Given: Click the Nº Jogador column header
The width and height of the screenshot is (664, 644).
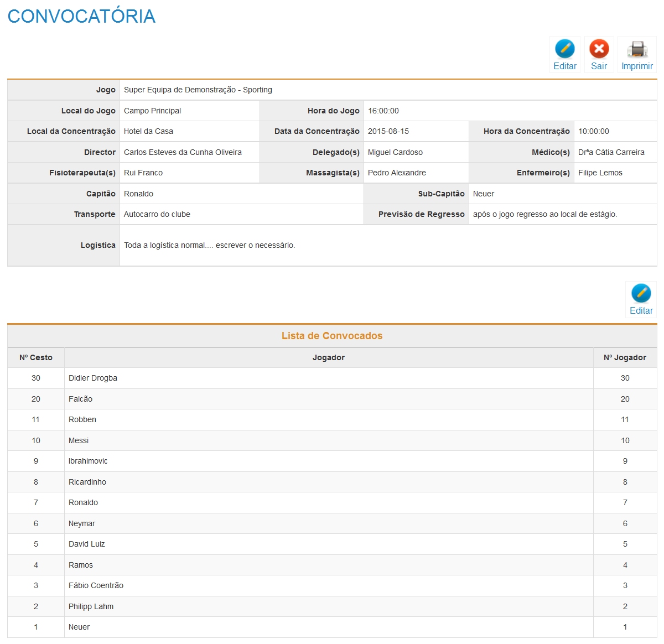Looking at the screenshot, I should pos(625,357).
